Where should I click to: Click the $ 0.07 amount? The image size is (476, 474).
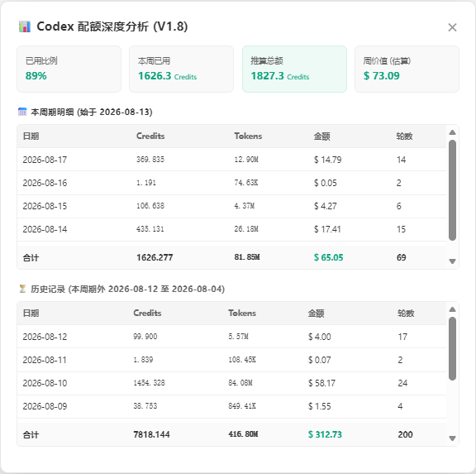[x=319, y=360]
